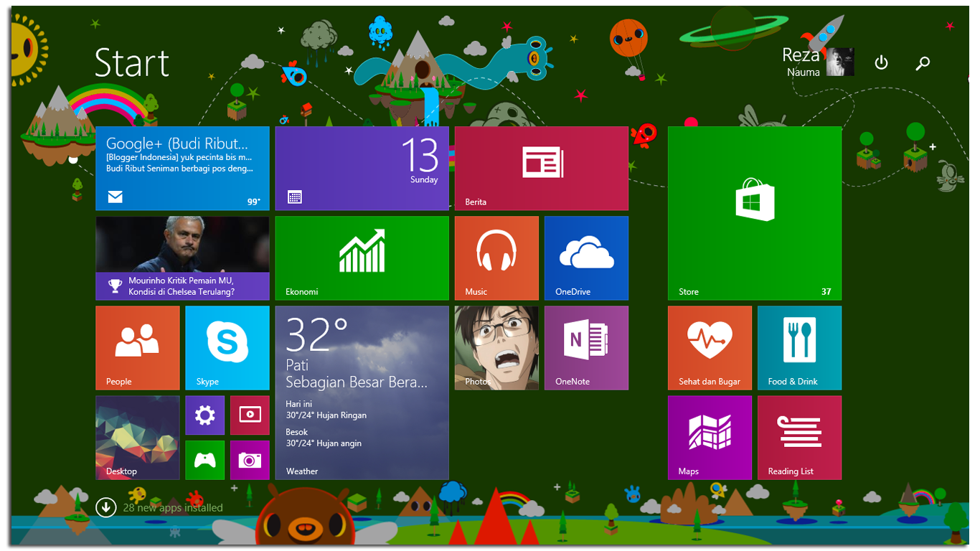Viewport: 980px width, 551px height.
Task: Open Search from the top right
Action: coord(923,62)
